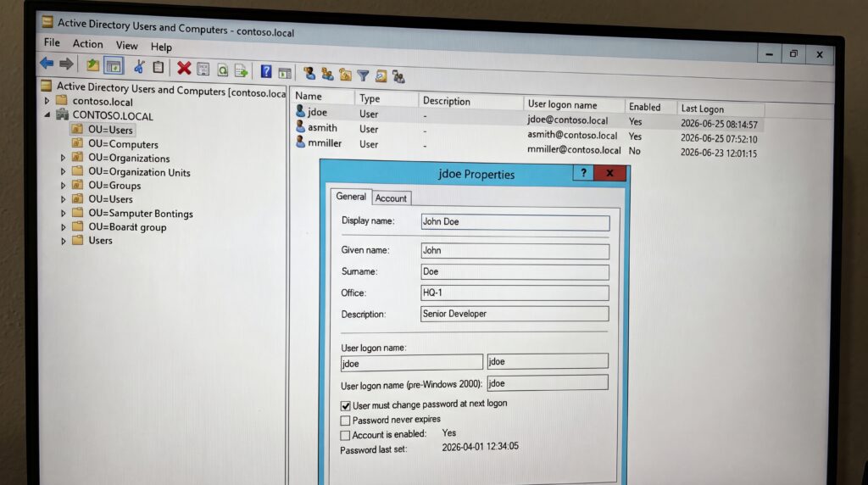Open the View menu
The height and width of the screenshot is (485, 868).
click(x=126, y=46)
